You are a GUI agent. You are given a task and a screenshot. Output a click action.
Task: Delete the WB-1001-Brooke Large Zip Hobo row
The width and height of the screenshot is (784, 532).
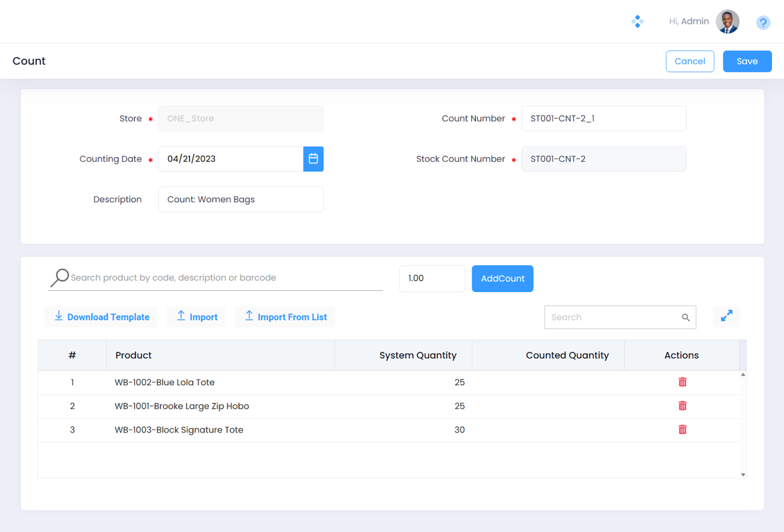[x=682, y=406]
